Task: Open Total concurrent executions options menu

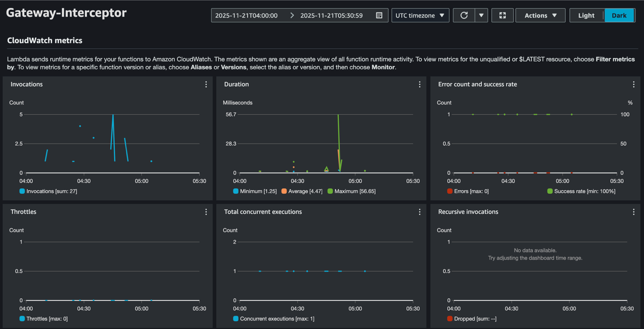Action: coord(419,212)
